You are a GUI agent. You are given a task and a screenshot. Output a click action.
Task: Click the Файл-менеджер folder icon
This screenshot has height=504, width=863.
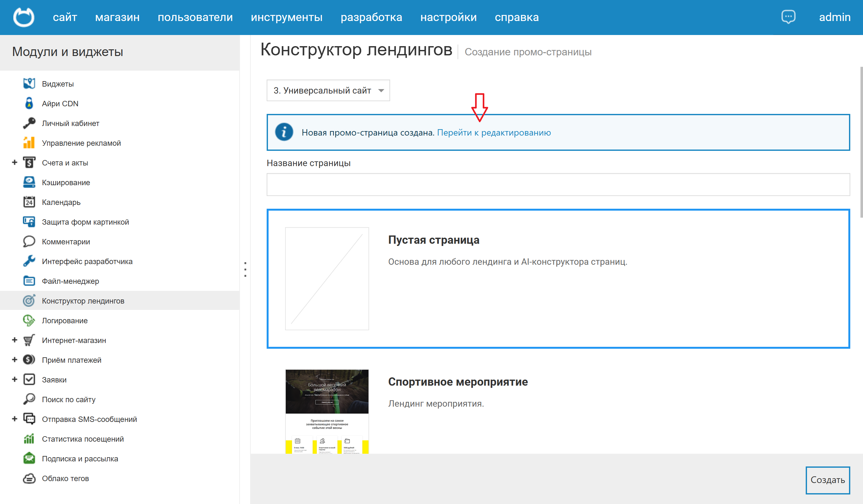(x=29, y=281)
